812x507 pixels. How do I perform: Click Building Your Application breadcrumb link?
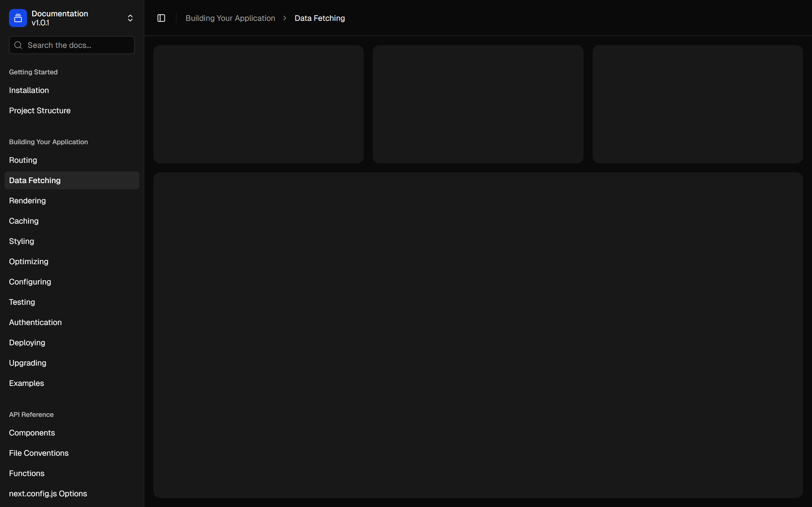point(230,18)
